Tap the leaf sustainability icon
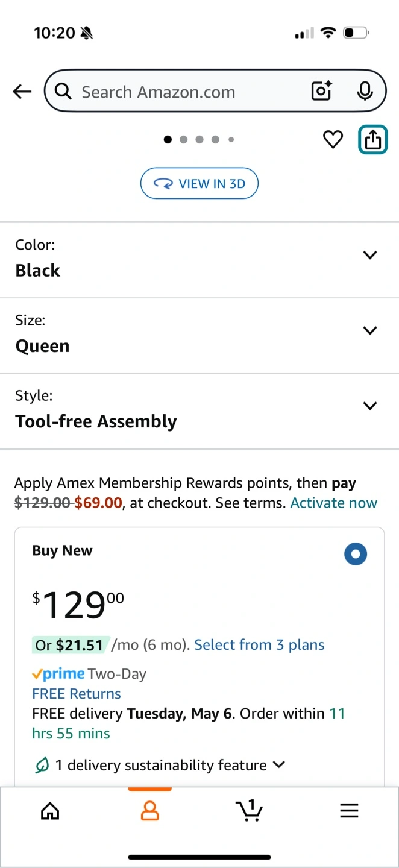The height and width of the screenshot is (868, 399). coord(42,766)
